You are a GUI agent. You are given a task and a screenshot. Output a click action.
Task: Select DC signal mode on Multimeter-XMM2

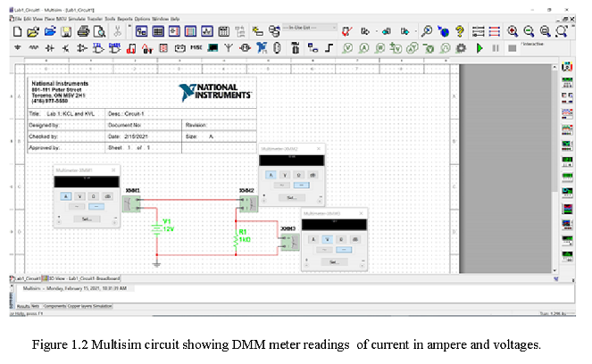point(301,186)
